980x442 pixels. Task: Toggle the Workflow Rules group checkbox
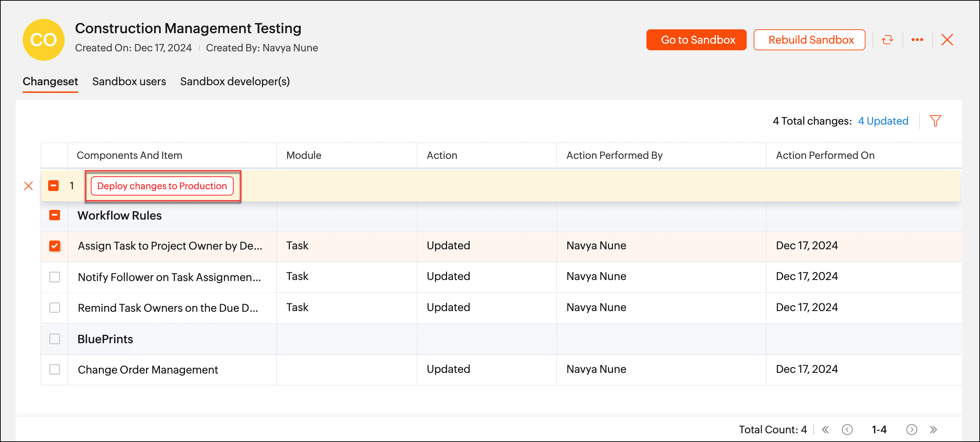coord(55,215)
